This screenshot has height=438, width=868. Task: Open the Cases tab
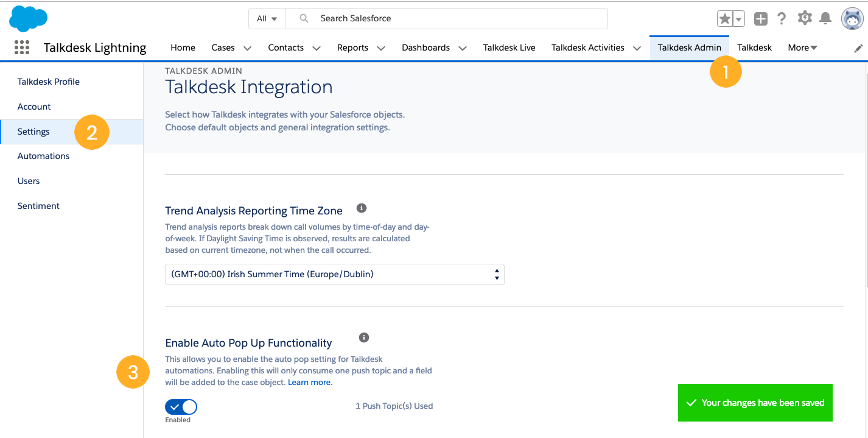tap(223, 48)
